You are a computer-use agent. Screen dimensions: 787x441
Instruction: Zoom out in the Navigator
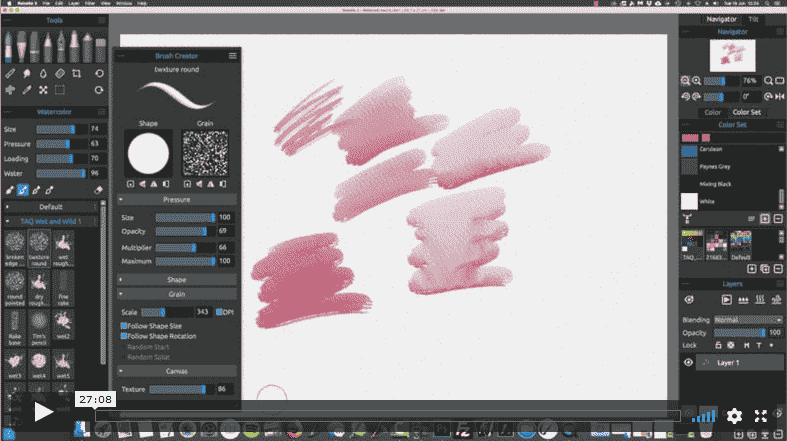(x=686, y=81)
